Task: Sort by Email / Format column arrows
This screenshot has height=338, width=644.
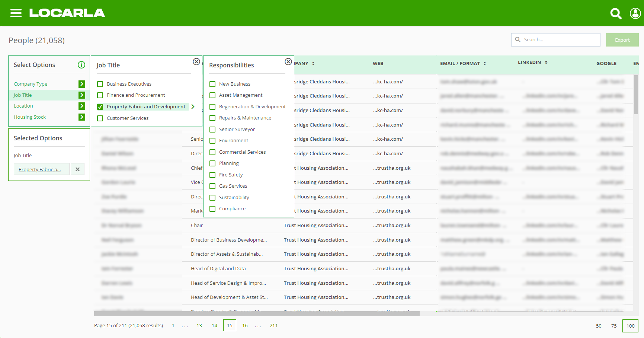Action: (x=485, y=64)
